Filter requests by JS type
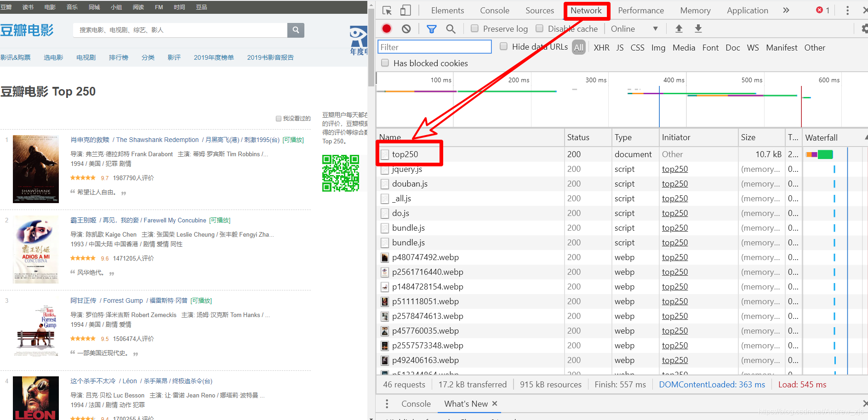This screenshot has height=420, width=868. click(620, 48)
